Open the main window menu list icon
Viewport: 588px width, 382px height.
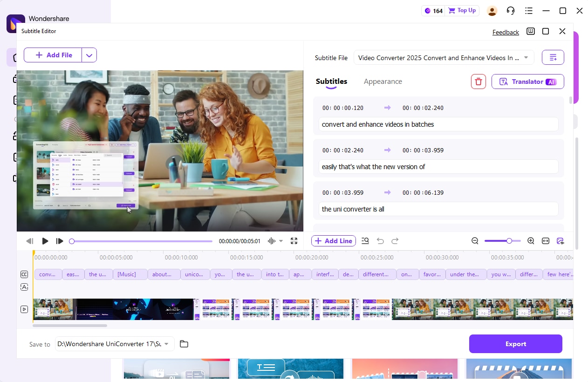(529, 10)
